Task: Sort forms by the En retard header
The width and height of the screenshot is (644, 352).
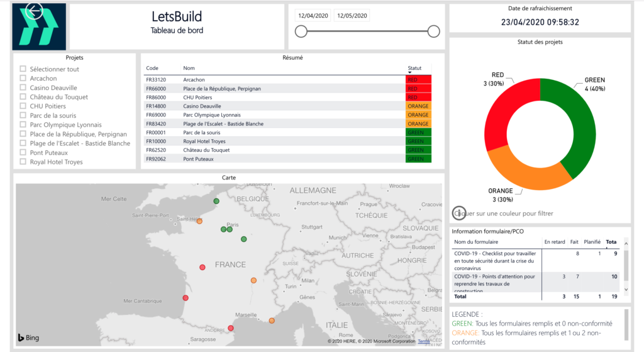Action: [x=554, y=242]
